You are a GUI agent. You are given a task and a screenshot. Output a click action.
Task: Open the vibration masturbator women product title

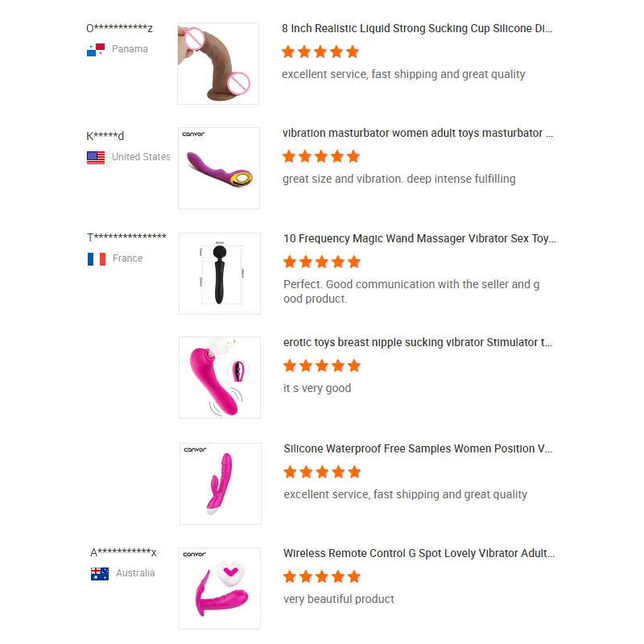(418, 133)
